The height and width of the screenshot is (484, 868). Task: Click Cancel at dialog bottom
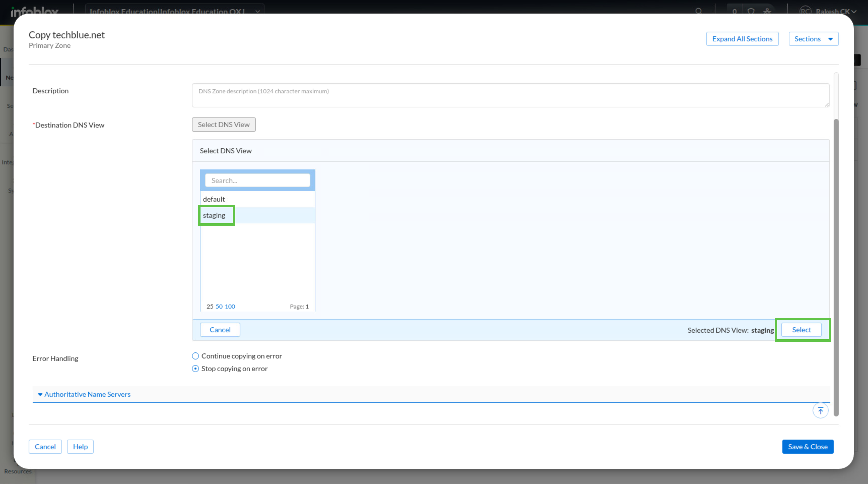pyautogui.click(x=45, y=446)
